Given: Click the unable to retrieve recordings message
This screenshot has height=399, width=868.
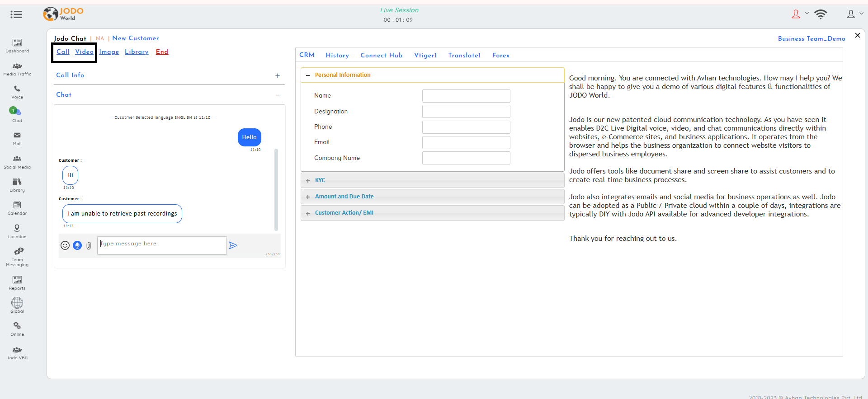Looking at the screenshot, I should 122,214.
